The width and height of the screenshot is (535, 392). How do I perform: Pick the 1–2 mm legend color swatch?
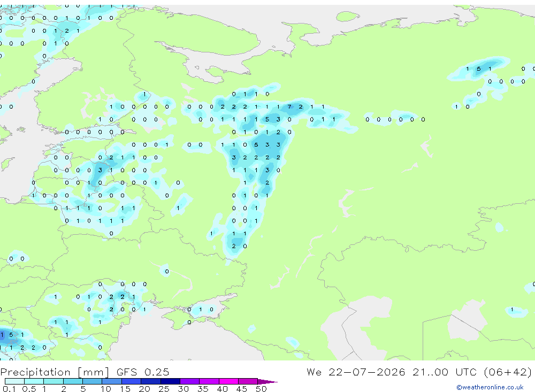(x=53, y=381)
